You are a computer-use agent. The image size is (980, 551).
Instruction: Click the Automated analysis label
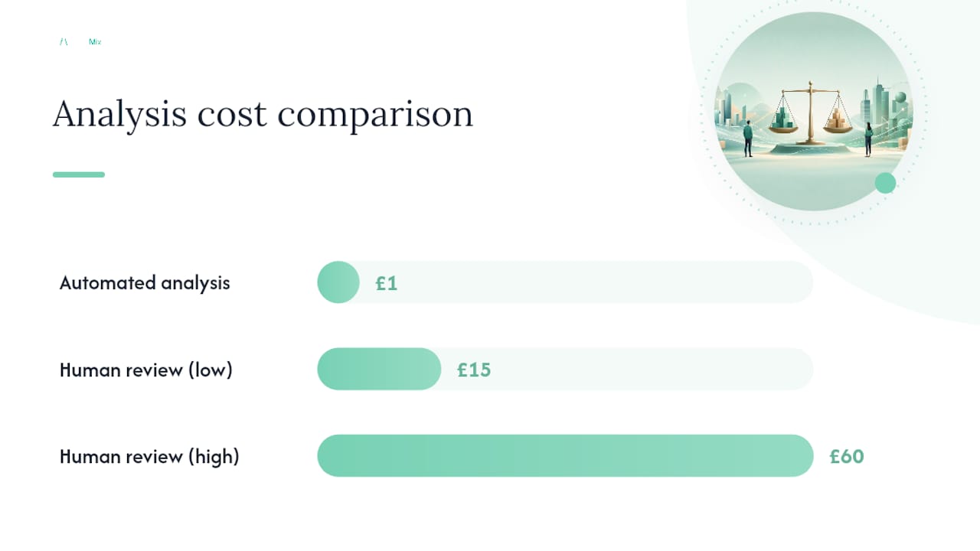point(145,282)
